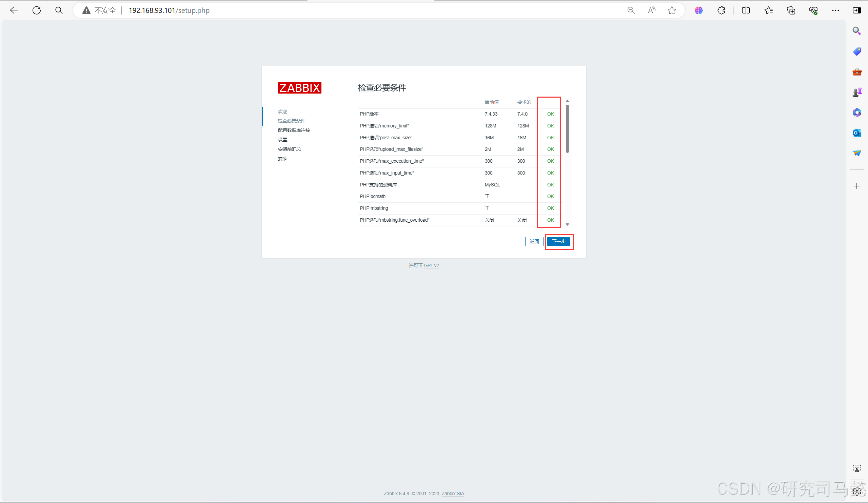Click the max_execution_time option row label
Viewport: 868px width, 503px height.
[392, 161]
